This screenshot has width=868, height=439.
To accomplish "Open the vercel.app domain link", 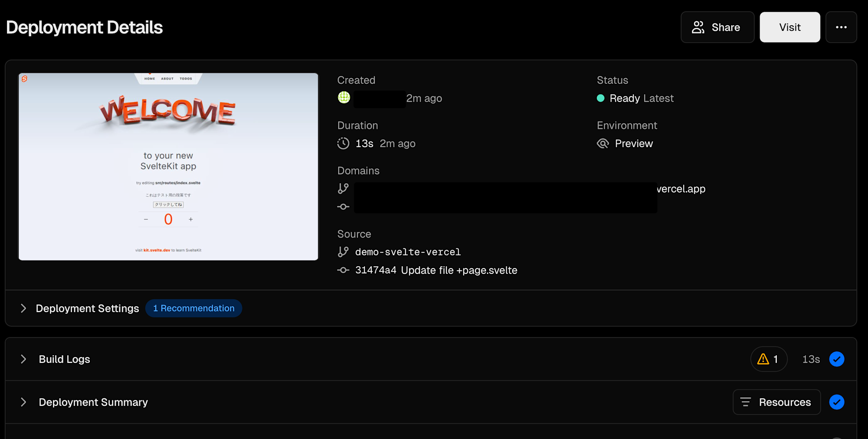I will pyautogui.click(x=681, y=189).
